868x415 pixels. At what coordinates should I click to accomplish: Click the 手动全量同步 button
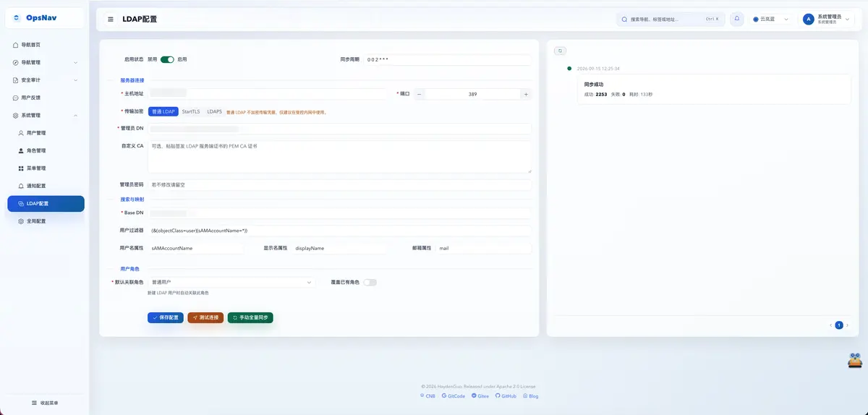[250, 317]
